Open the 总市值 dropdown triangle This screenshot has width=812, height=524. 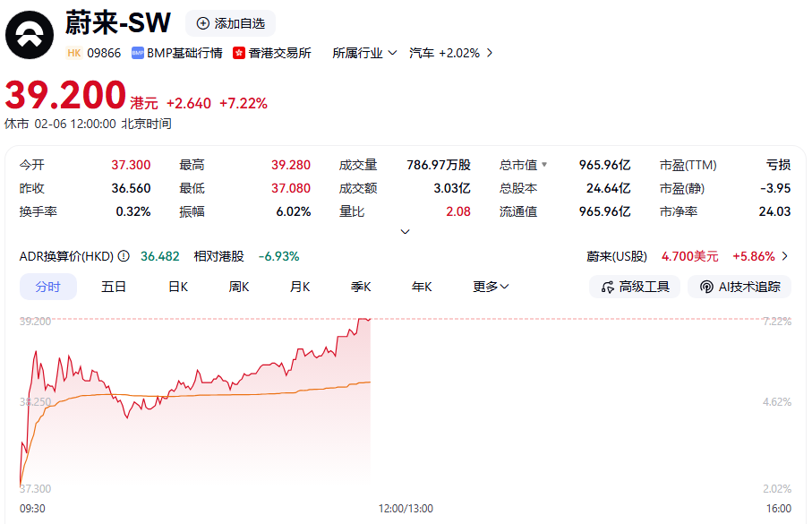click(544, 165)
